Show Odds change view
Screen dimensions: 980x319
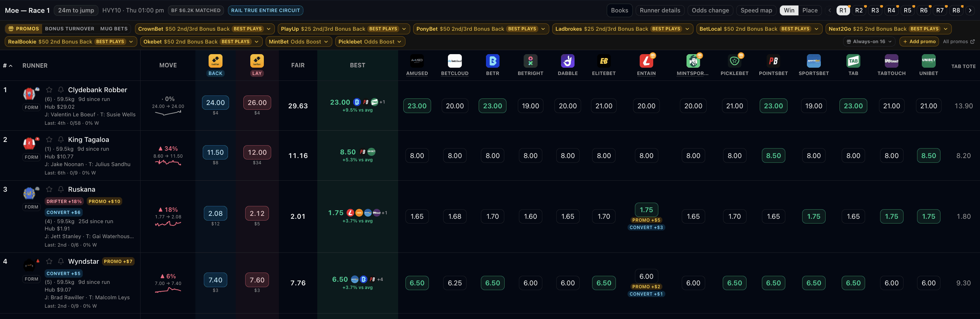coord(710,10)
